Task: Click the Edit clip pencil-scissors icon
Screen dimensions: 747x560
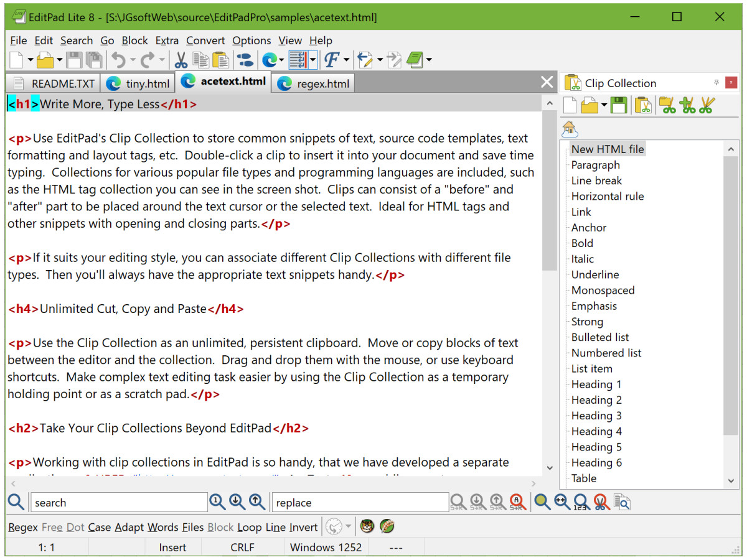Action: (707, 106)
